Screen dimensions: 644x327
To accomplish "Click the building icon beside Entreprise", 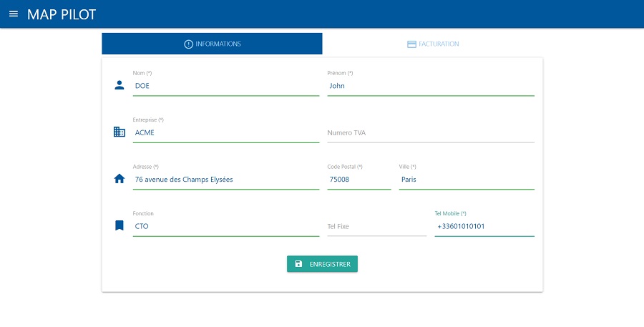I will click(119, 132).
